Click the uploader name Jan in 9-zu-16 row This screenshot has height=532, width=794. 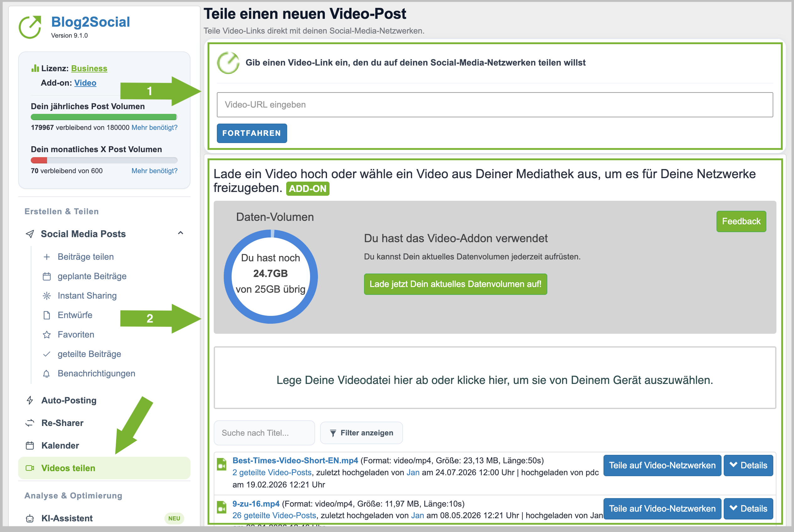tap(417, 516)
